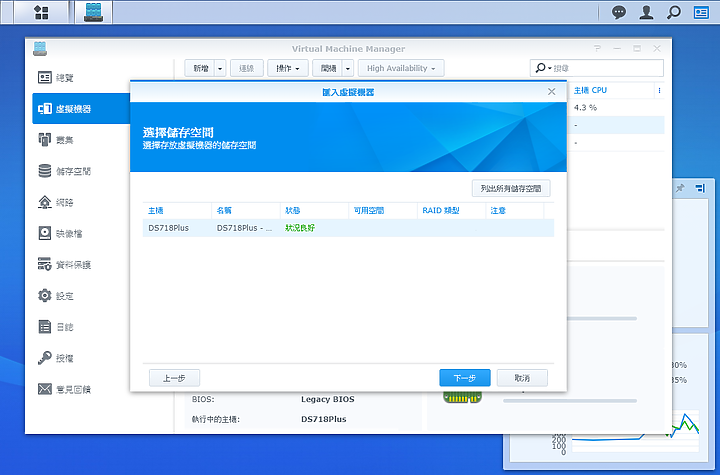Click the 關機 shutdown button
720x475 pixels.
[x=328, y=68]
